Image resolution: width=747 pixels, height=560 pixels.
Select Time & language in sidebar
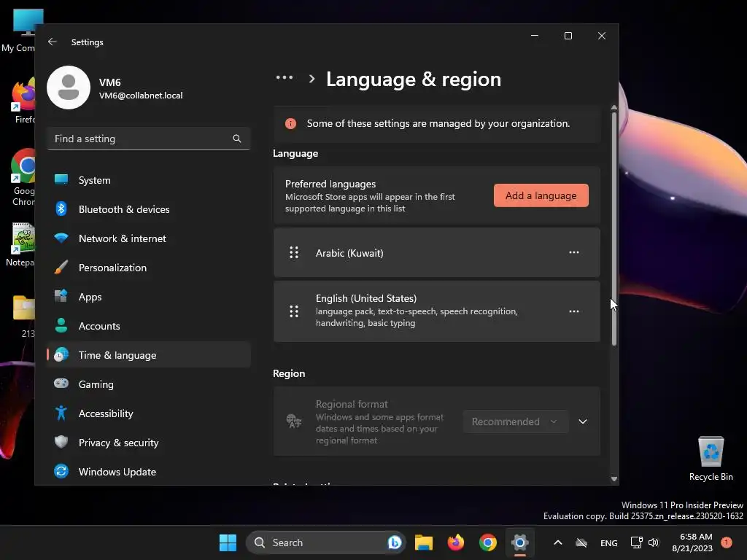coord(149,355)
